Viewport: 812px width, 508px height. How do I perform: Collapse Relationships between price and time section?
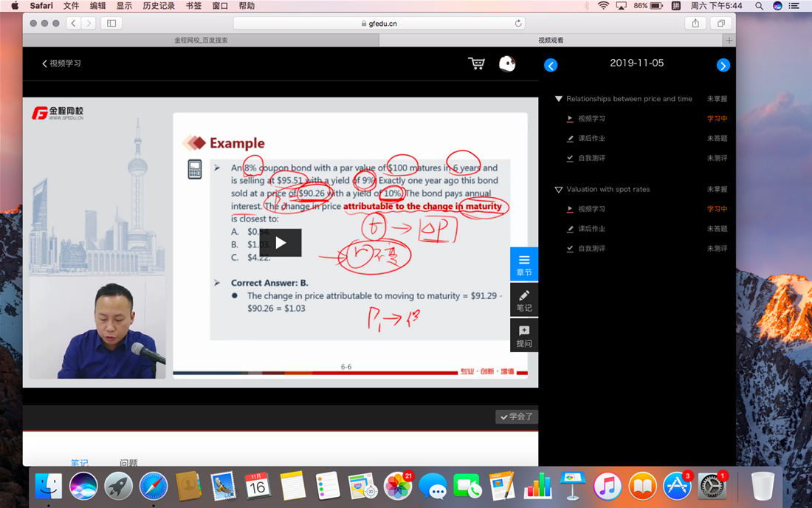click(559, 99)
